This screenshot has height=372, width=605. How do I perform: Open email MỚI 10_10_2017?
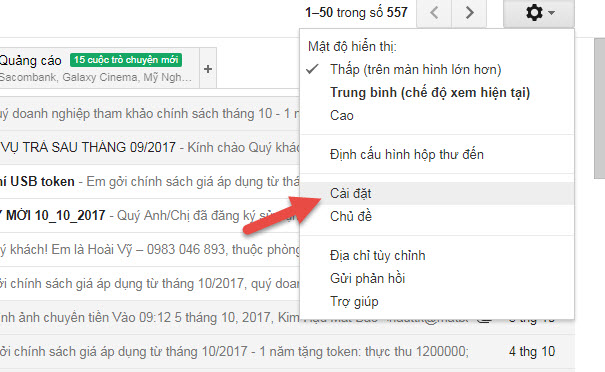149,215
